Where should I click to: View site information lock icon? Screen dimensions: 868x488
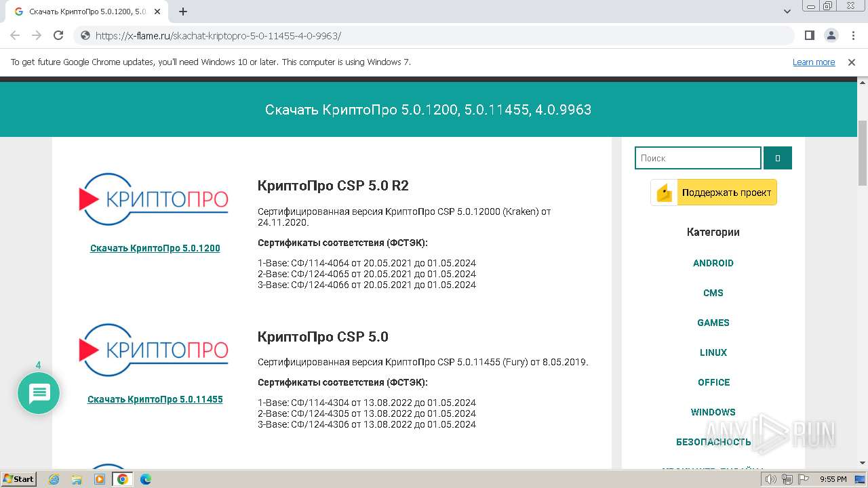pos(85,36)
